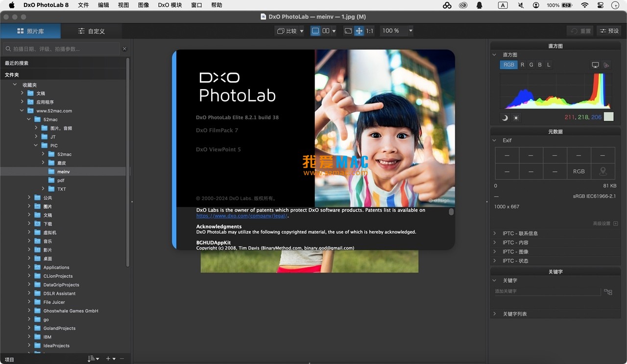Click folder tree vertical scrollbar

click(128, 161)
